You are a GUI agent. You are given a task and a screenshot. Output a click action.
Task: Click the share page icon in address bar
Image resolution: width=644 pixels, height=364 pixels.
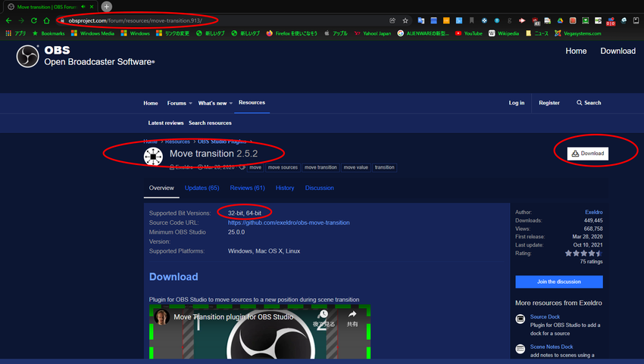tap(392, 20)
